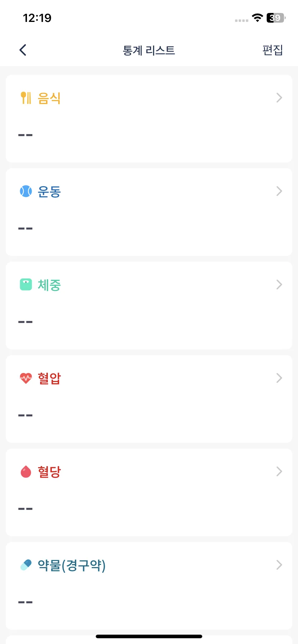Tap the Wi-Fi status icon
This screenshot has width=298, height=644.
click(x=257, y=18)
